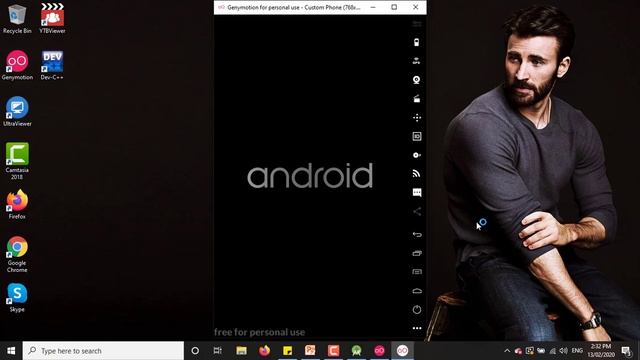This screenshot has height=360, width=640.
Task: Open Task View on the taskbar
Action: pyautogui.click(x=218, y=351)
